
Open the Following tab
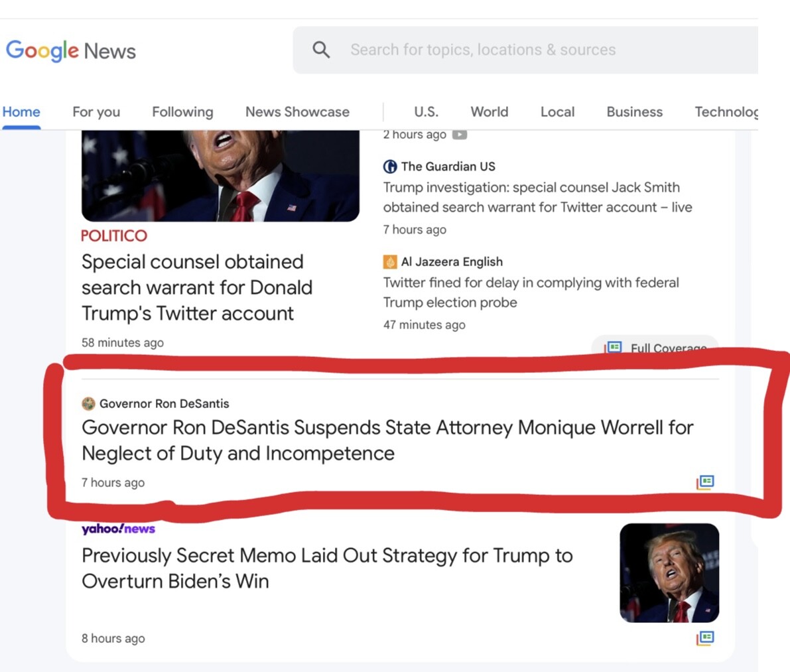point(182,112)
